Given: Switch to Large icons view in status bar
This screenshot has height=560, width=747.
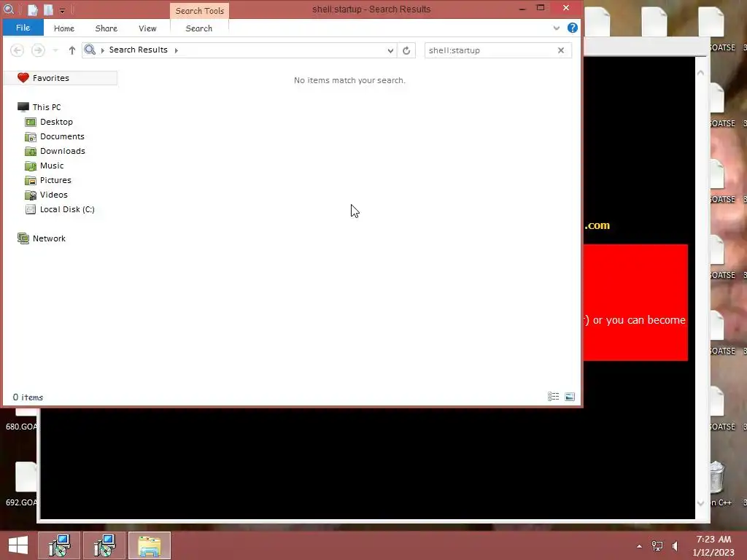Looking at the screenshot, I should click(x=570, y=397).
